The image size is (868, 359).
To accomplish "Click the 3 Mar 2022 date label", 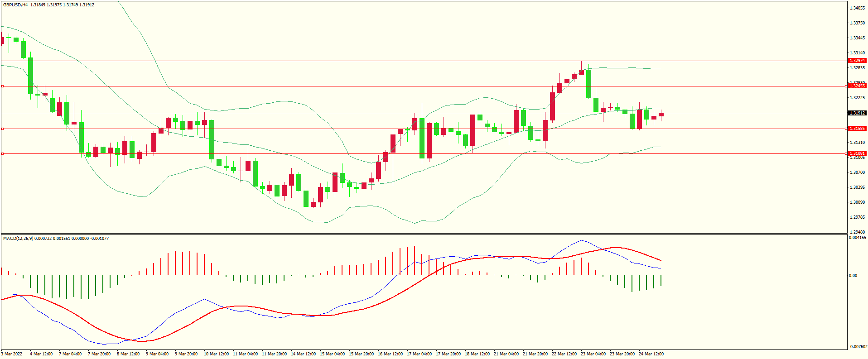I will [x=12, y=354].
